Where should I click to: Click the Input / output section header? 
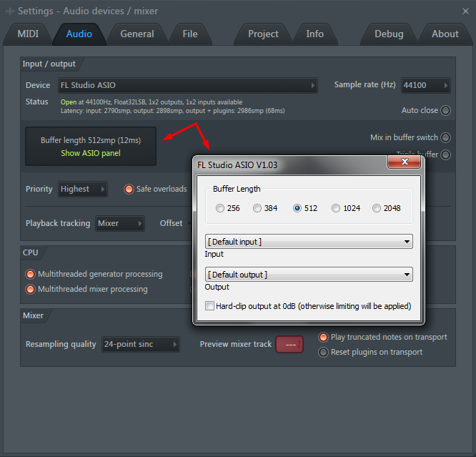pyautogui.click(x=49, y=64)
